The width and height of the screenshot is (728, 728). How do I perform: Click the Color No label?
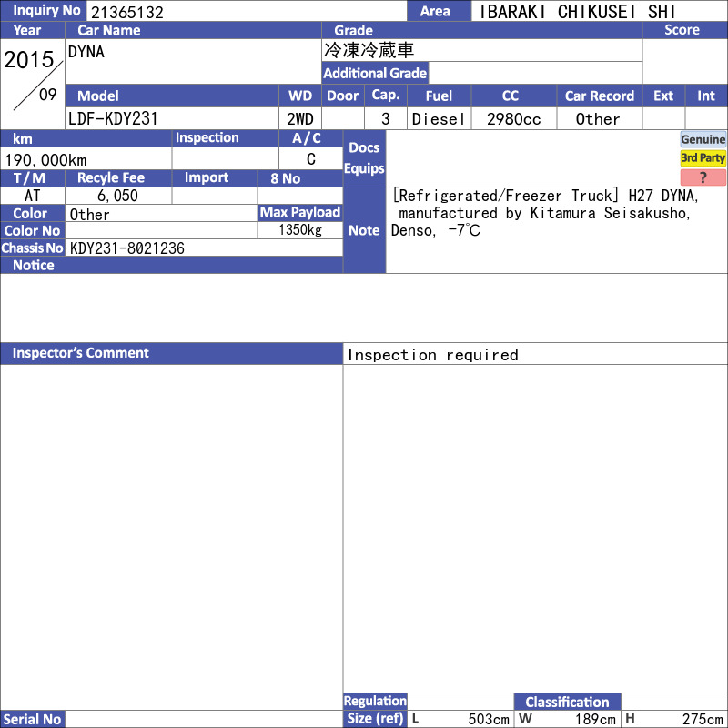32,231
